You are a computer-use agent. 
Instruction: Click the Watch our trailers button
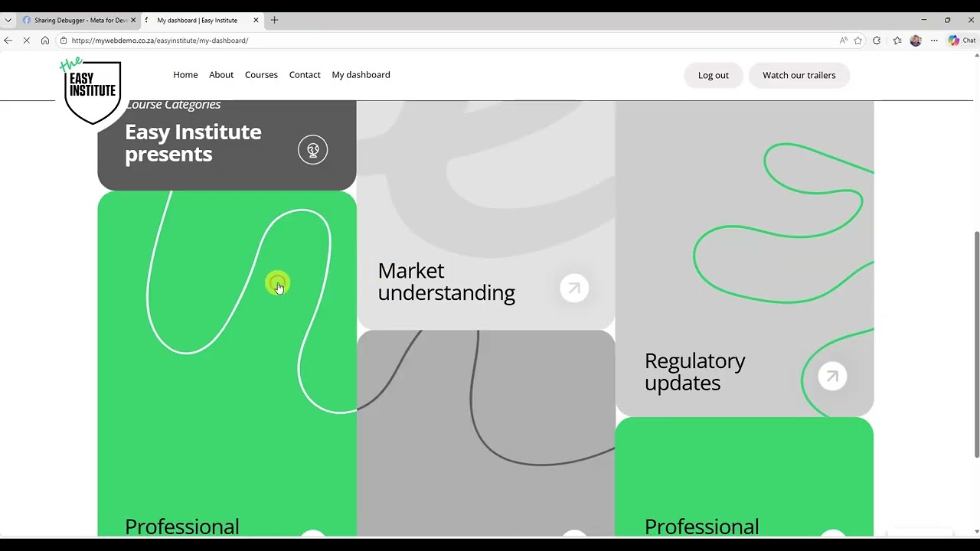pyautogui.click(x=799, y=75)
